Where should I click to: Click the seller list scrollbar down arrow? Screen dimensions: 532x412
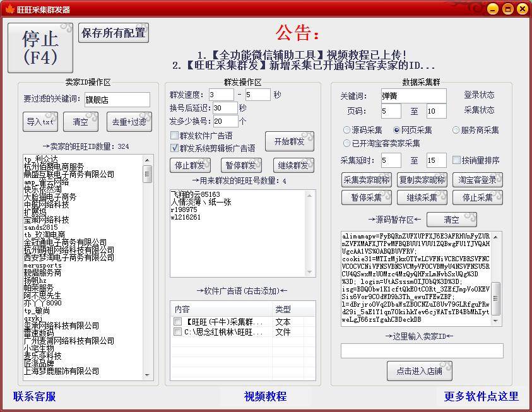point(147,375)
